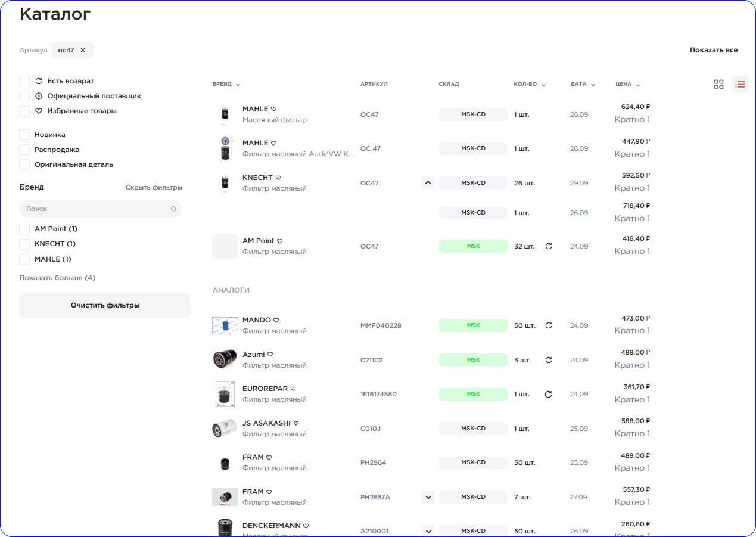Viewport: 756px width, 537px height.
Task: Switch to list view layout
Action: (x=740, y=85)
